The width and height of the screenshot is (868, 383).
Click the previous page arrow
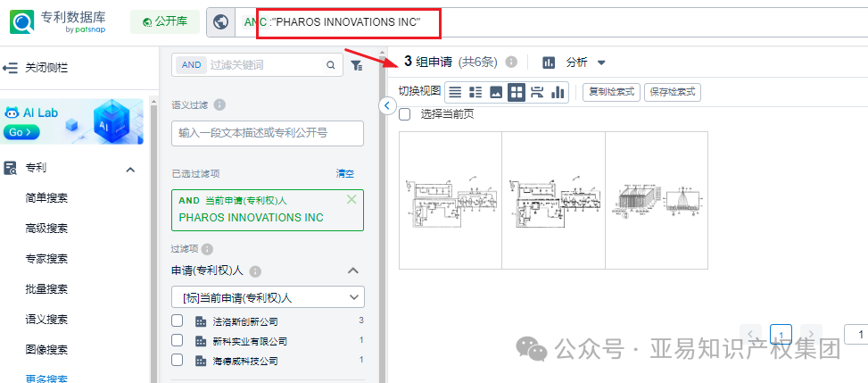click(x=750, y=334)
